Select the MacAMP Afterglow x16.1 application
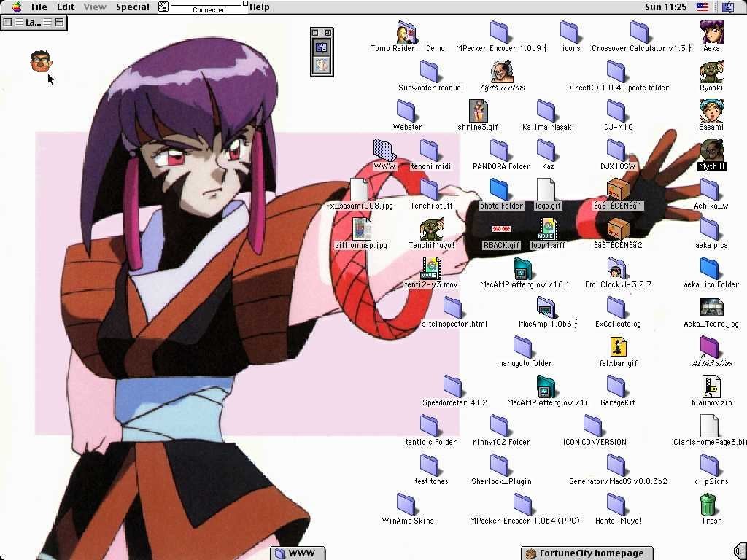 (x=522, y=268)
